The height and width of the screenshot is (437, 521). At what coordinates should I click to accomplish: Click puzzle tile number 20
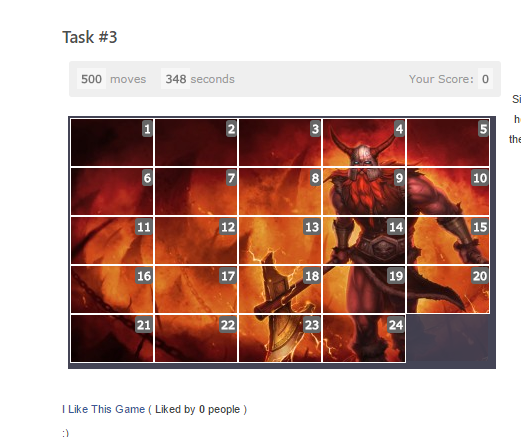point(448,289)
